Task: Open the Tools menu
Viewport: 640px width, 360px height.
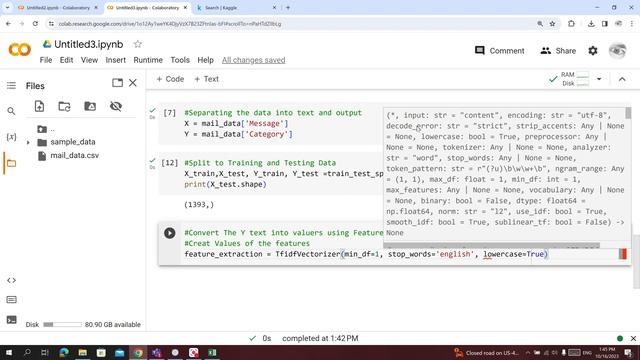Action: pos(180,60)
